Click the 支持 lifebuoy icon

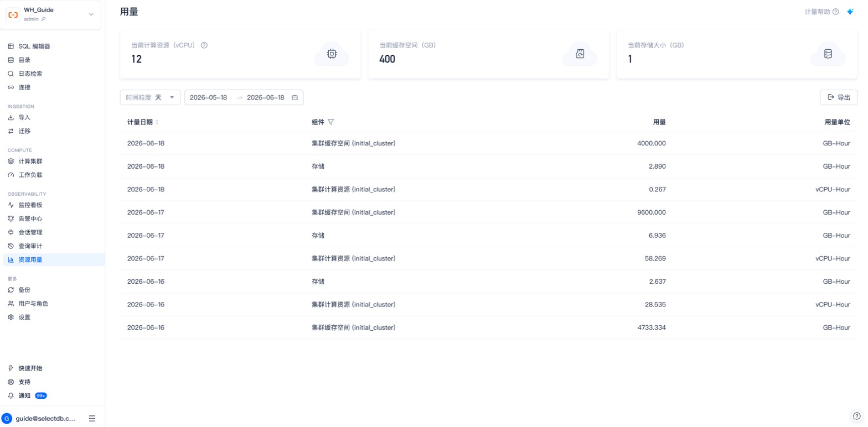coord(11,382)
